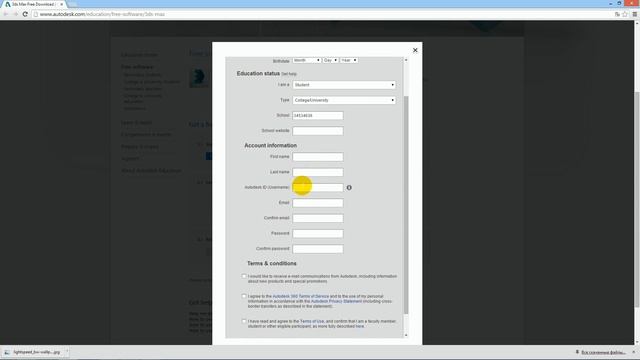Click the browser back arrow
640x360 pixels.
click(x=6, y=14)
